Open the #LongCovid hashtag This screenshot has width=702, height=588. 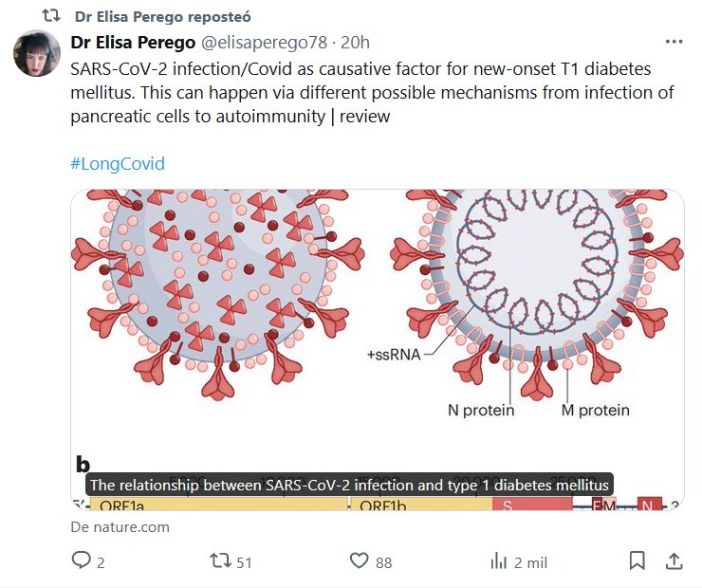tap(118, 163)
